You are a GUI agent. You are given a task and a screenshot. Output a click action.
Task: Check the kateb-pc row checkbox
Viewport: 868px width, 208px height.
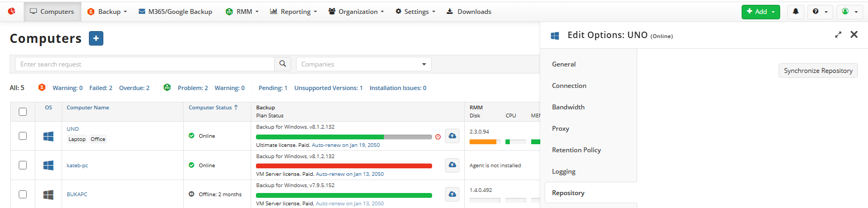point(22,165)
